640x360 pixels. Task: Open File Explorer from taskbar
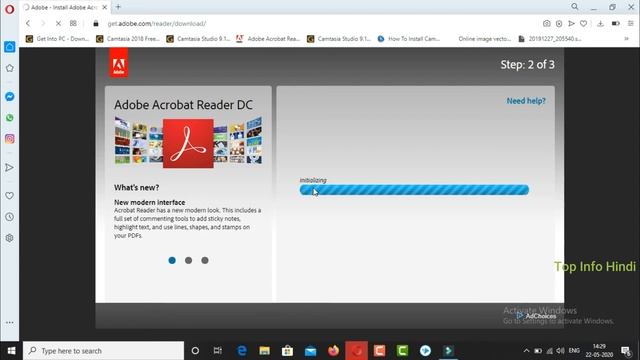point(264,351)
